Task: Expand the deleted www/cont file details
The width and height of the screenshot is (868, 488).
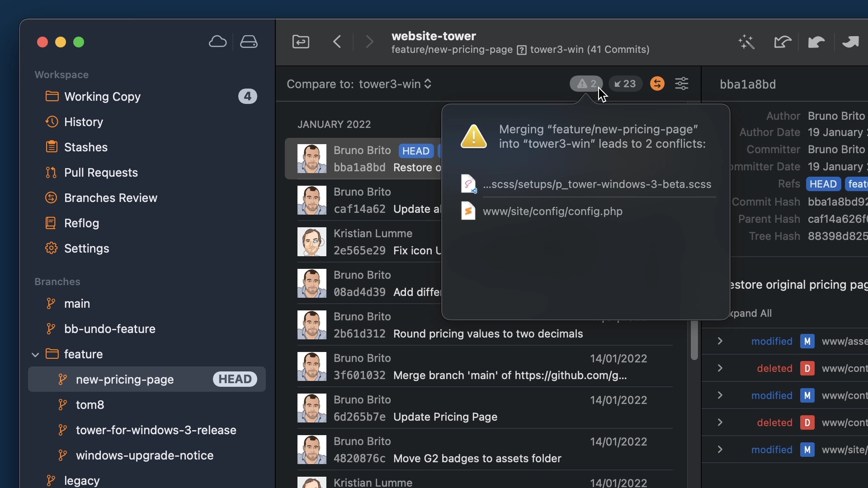Action: click(720, 368)
